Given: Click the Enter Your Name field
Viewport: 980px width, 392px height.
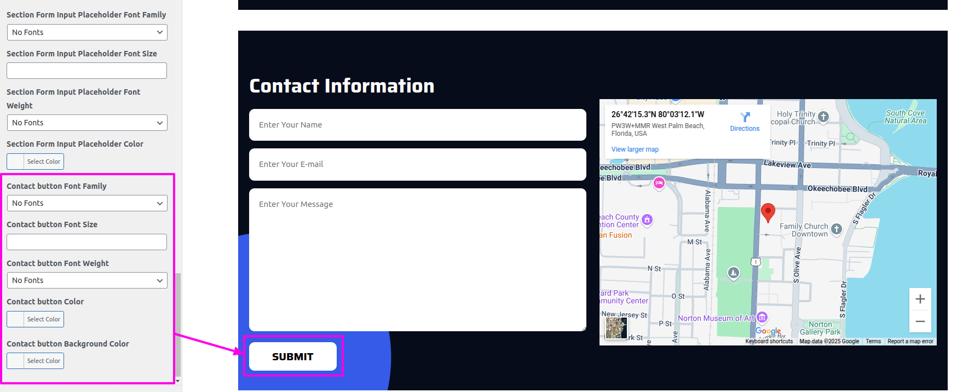Looking at the screenshot, I should tap(418, 125).
